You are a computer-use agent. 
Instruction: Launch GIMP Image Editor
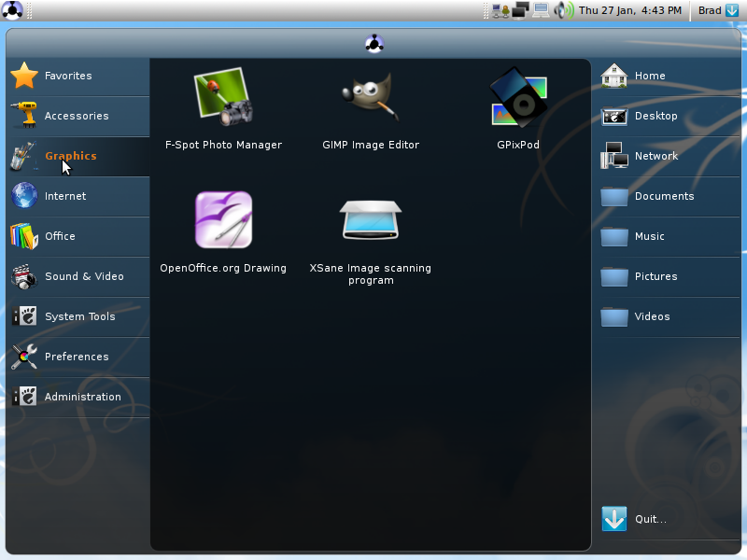371,108
